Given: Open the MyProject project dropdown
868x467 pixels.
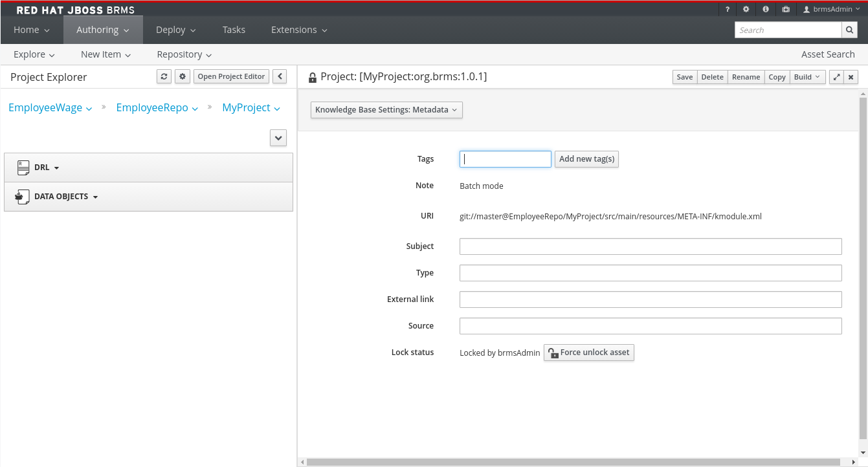Looking at the screenshot, I should [251, 108].
